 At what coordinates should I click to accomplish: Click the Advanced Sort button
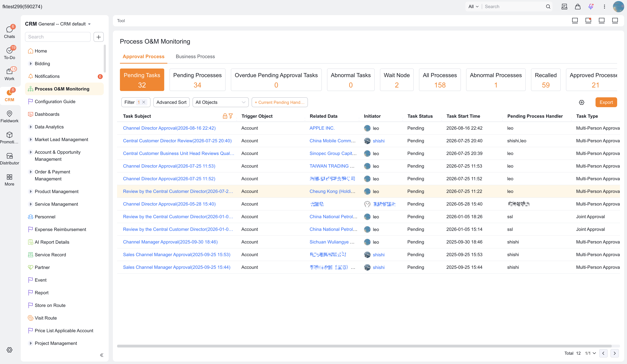pos(171,102)
